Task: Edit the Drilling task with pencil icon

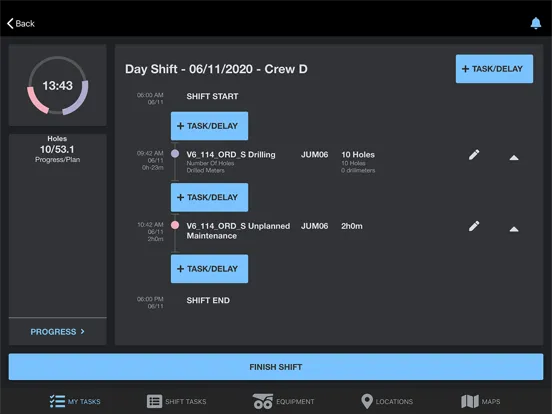Action: tap(474, 155)
